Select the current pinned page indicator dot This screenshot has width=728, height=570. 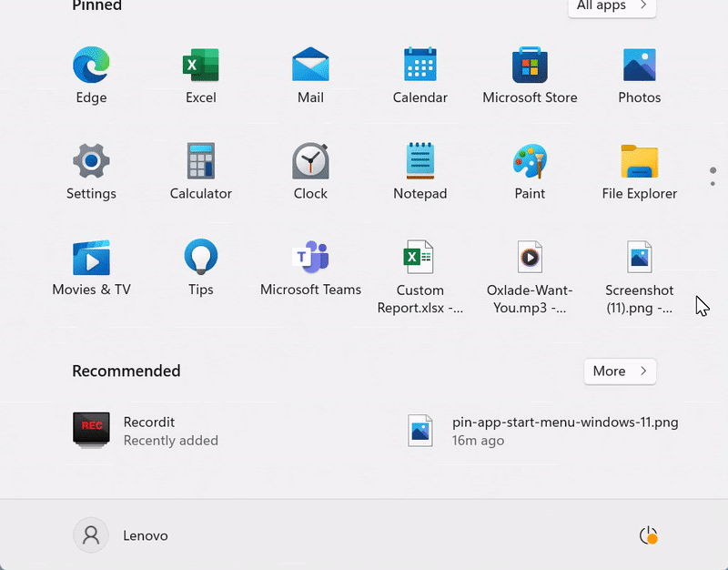[x=713, y=170]
